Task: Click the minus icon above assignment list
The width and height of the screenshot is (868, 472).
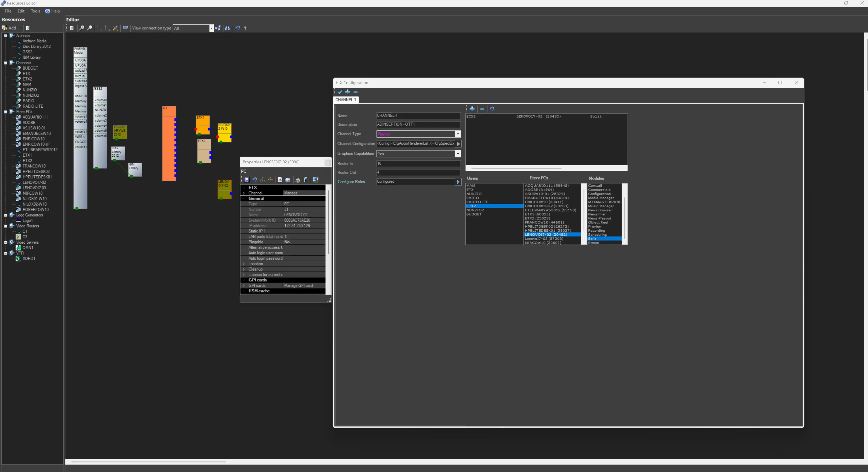Action: (482, 109)
